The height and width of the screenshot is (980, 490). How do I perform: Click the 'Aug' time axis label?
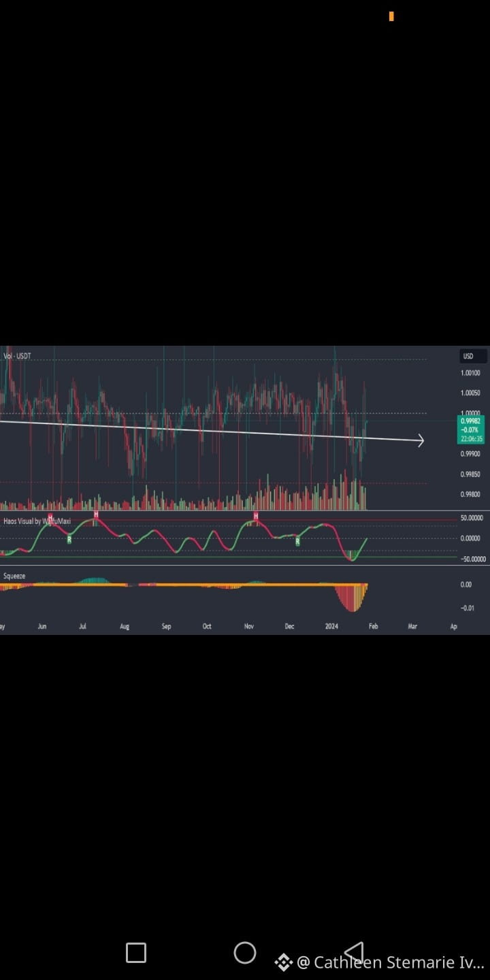(x=125, y=626)
